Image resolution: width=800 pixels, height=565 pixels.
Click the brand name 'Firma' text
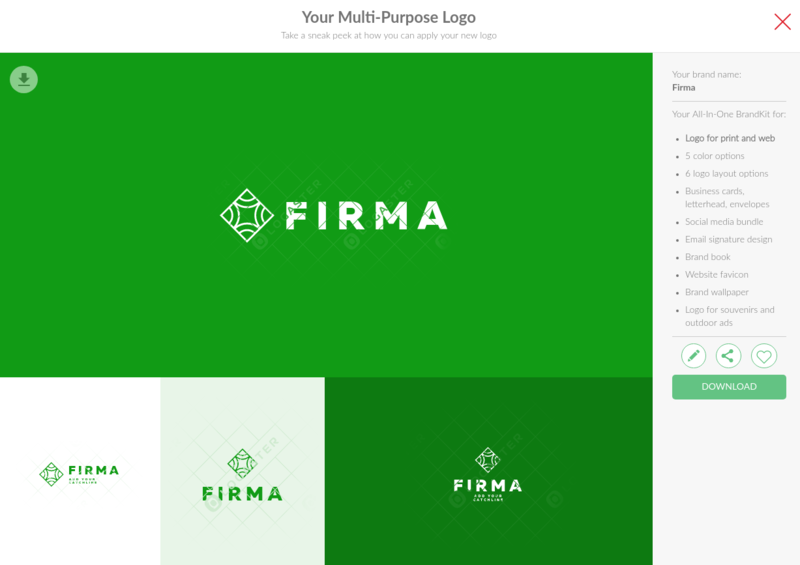[683, 88]
